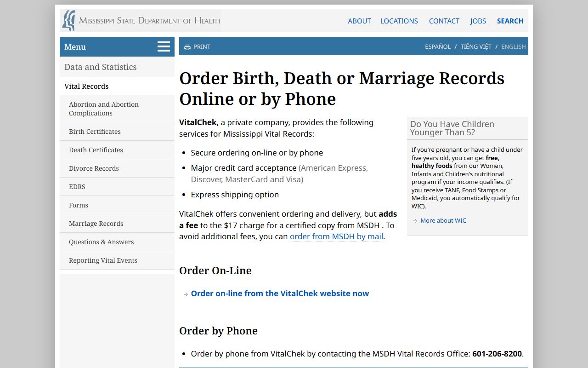Open Reporting Vital Events
Viewport: 588px width, 368px height.
117,260
